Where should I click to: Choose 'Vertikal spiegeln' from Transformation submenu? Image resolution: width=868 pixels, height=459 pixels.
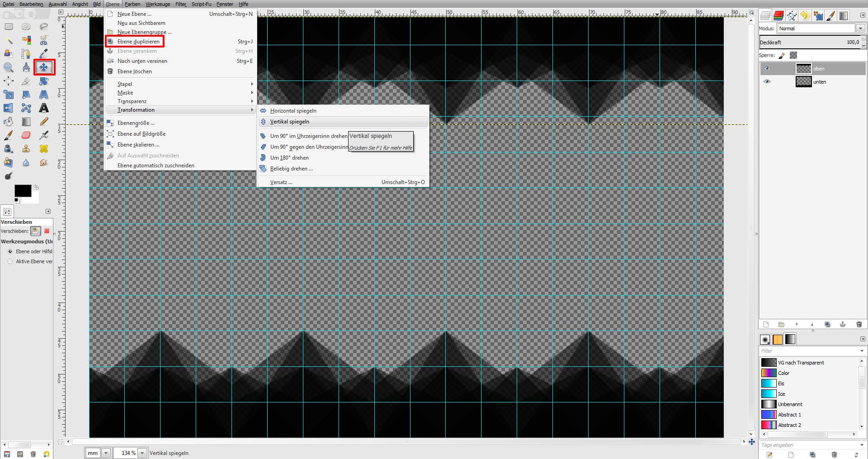290,122
